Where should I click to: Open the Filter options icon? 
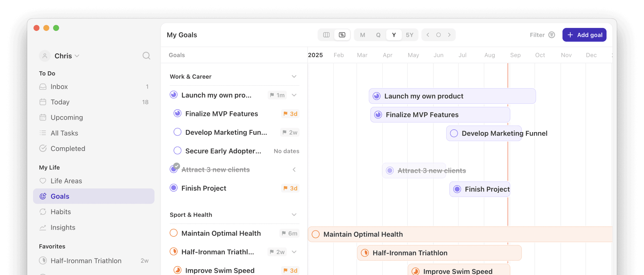point(552,35)
